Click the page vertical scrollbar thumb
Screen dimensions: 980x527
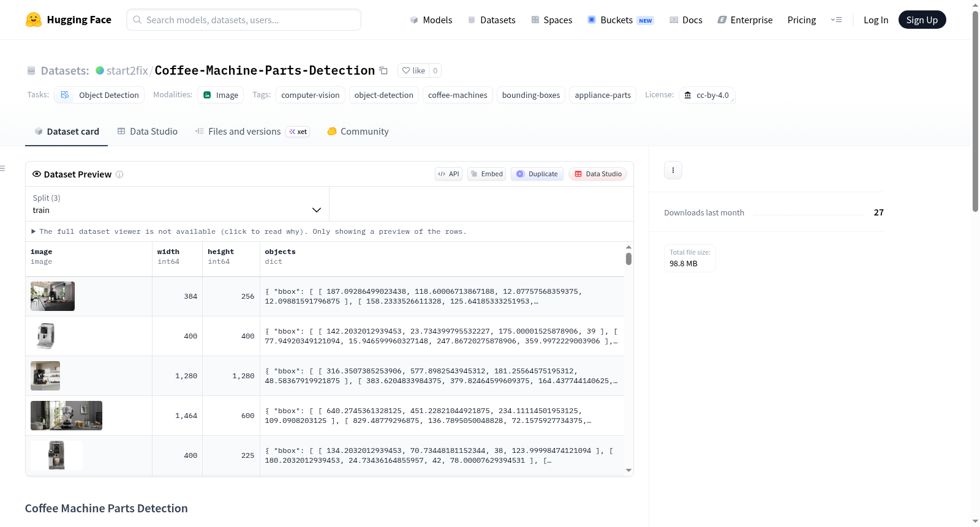[975, 111]
